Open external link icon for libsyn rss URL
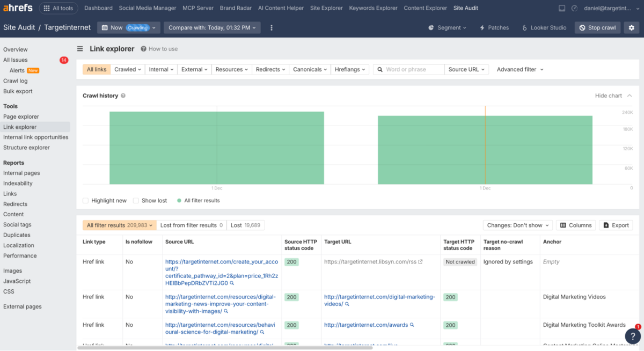This screenshot has width=644, height=351. coord(420,262)
